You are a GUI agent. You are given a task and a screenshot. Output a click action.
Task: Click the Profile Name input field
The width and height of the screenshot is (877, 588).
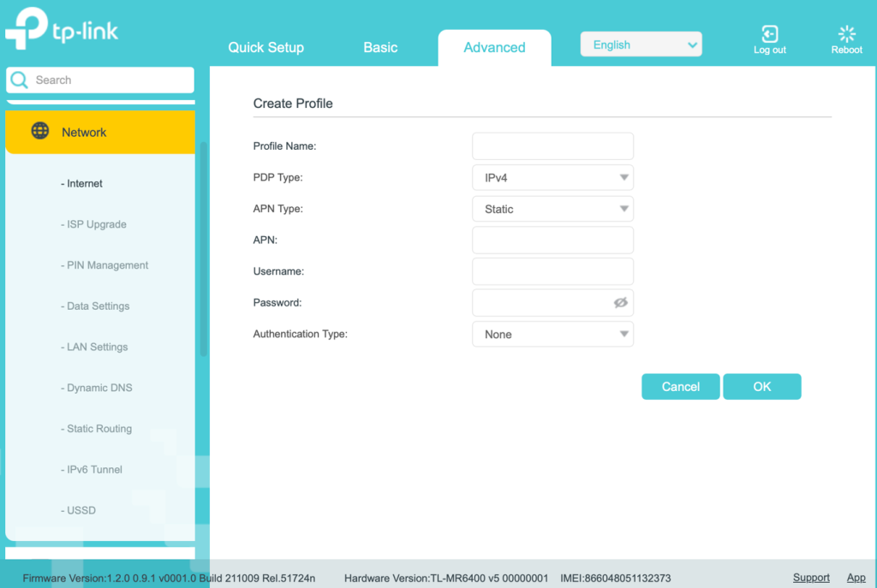[x=552, y=146]
